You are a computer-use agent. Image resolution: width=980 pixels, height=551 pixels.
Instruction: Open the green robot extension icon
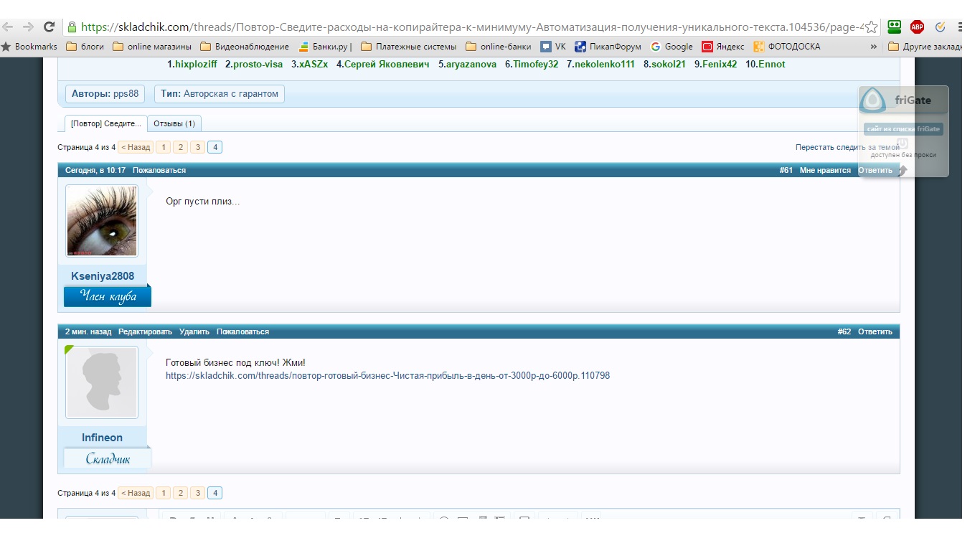tap(894, 27)
